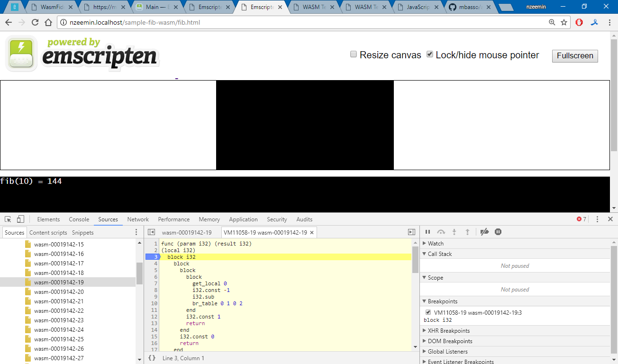Image resolution: width=618 pixels, height=364 pixels.
Task: Uncheck the Resize canvas checkbox
Action: pyautogui.click(x=353, y=54)
